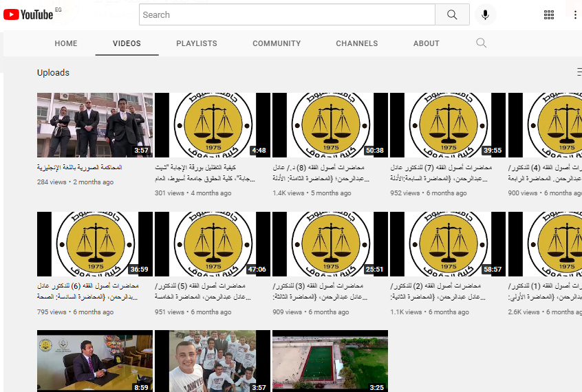582x392 pixels.
Task: Open the YouTube apps grid icon
Action: pyautogui.click(x=549, y=14)
